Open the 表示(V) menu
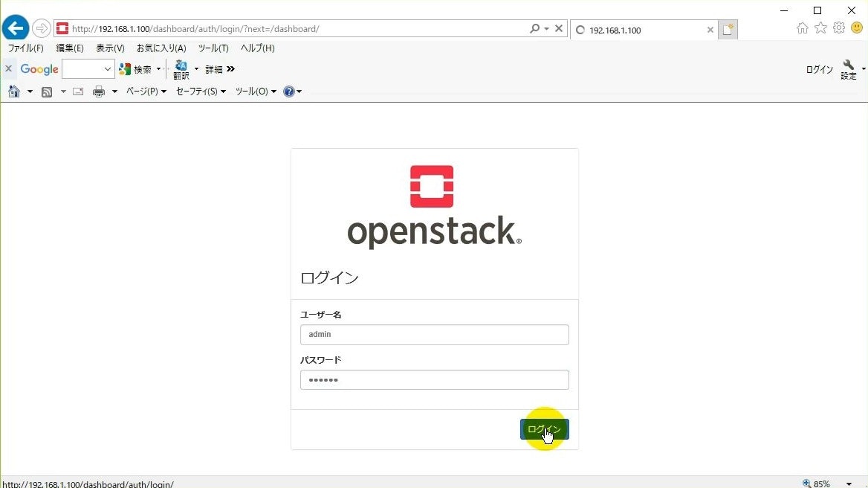This screenshot has height=488, width=868. 110,48
